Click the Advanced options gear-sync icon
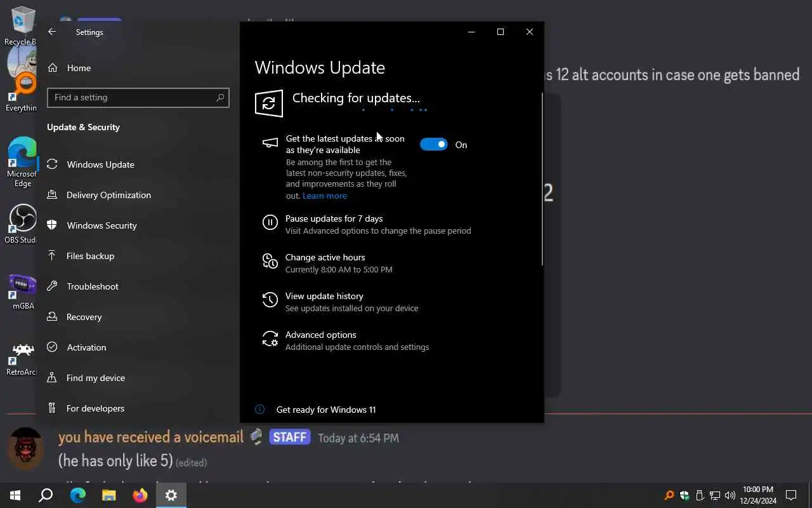The width and height of the screenshot is (812, 508). (270, 338)
